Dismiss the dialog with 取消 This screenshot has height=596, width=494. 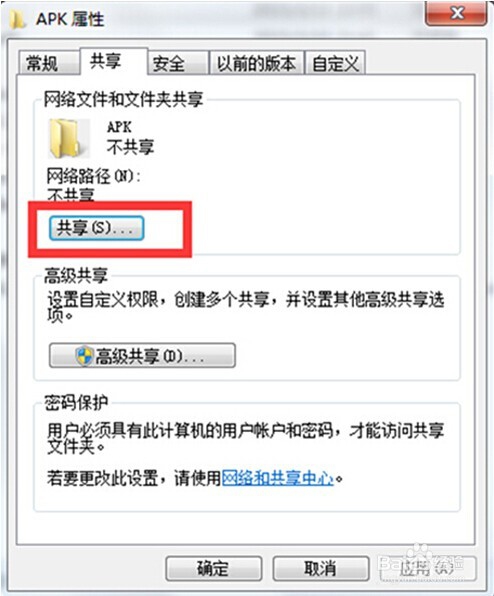321,569
